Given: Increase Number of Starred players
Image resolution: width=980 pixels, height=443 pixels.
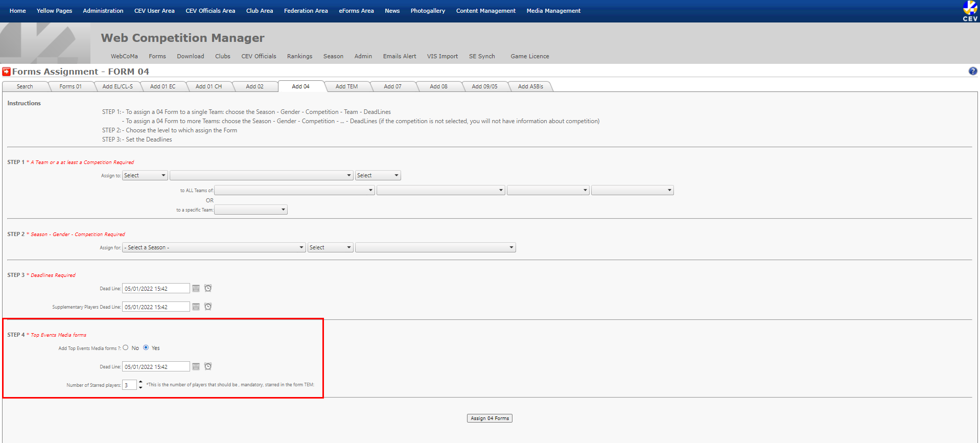Looking at the screenshot, I should [x=141, y=382].
